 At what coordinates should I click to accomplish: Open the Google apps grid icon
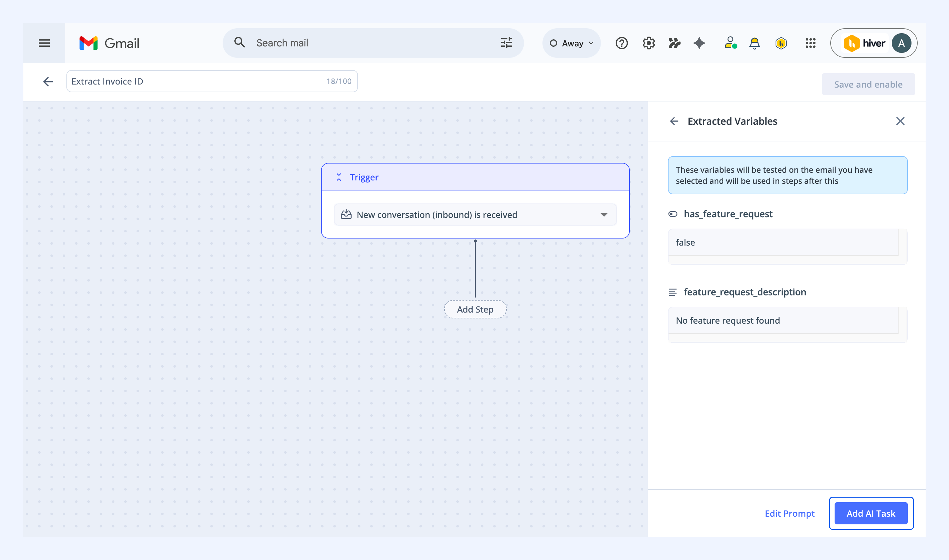810,43
